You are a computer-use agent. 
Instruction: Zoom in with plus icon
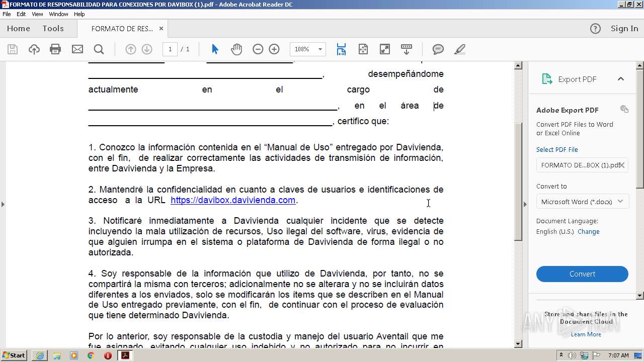[274, 49]
